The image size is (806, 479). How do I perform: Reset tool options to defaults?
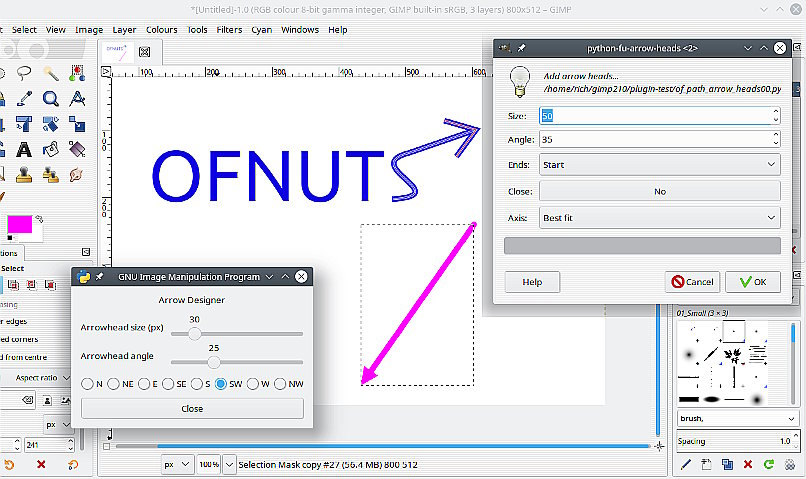click(x=73, y=465)
